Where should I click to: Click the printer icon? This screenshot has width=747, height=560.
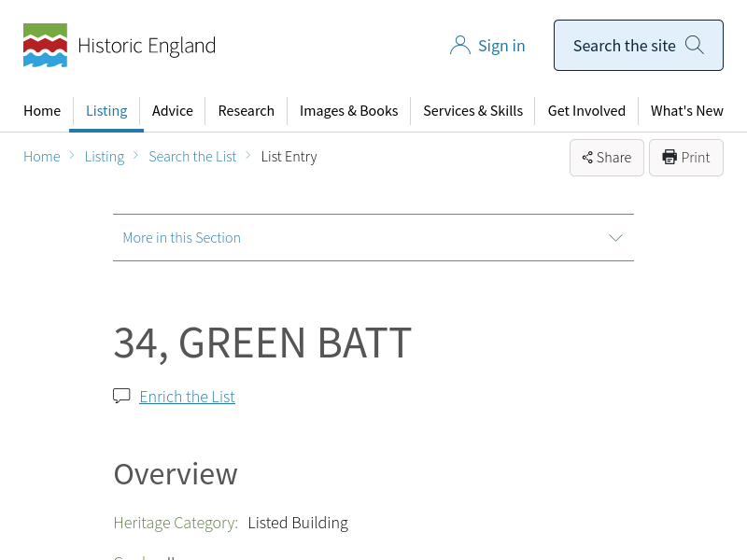[x=669, y=157]
